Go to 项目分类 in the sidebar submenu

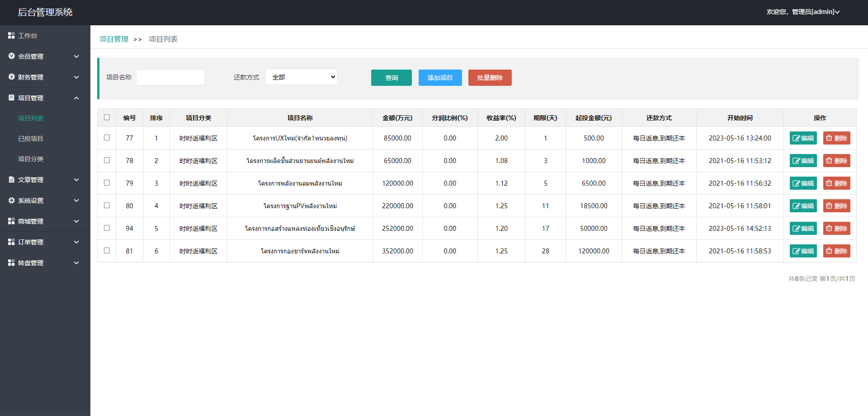pyautogui.click(x=31, y=159)
